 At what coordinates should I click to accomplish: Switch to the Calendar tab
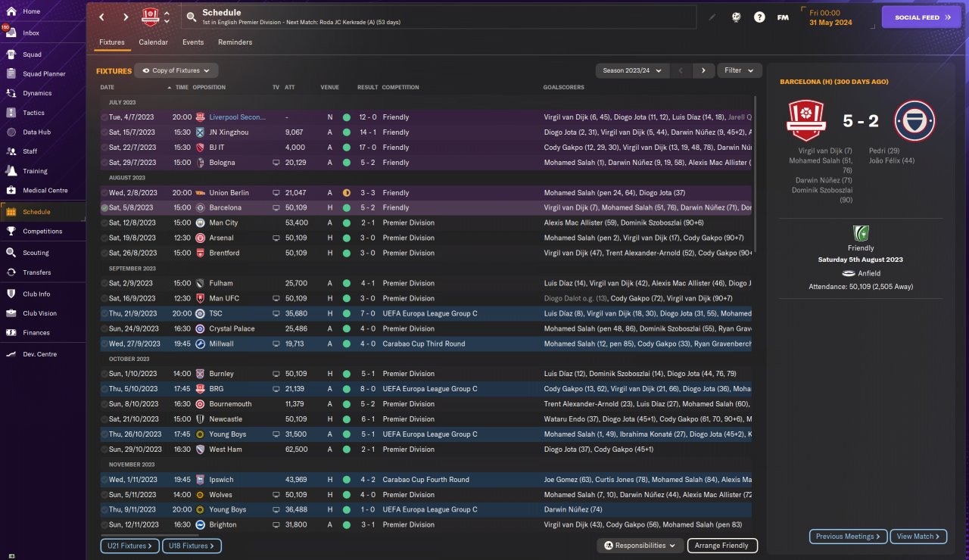[x=153, y=42]
